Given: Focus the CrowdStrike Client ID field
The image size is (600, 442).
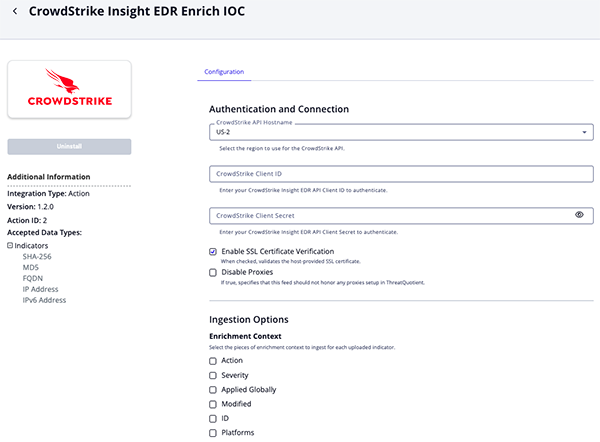Looking at the screenshot, I should tap(401, 174).
